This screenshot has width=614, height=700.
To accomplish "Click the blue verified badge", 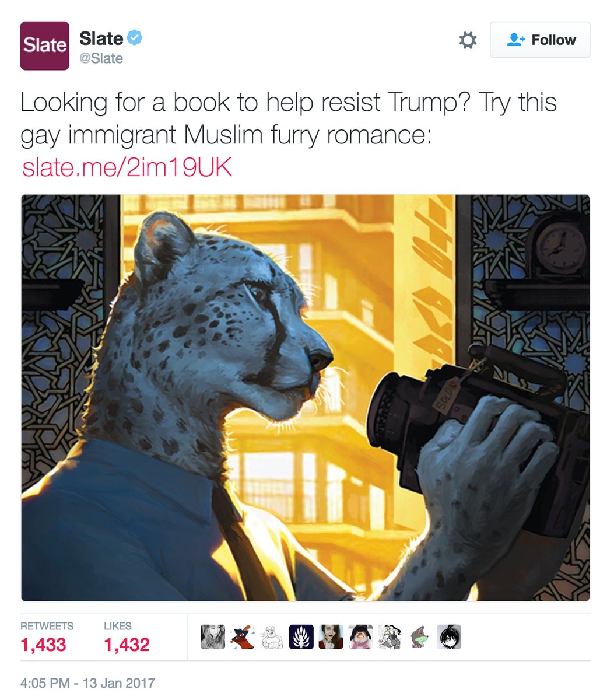I will tap(136, 38).
